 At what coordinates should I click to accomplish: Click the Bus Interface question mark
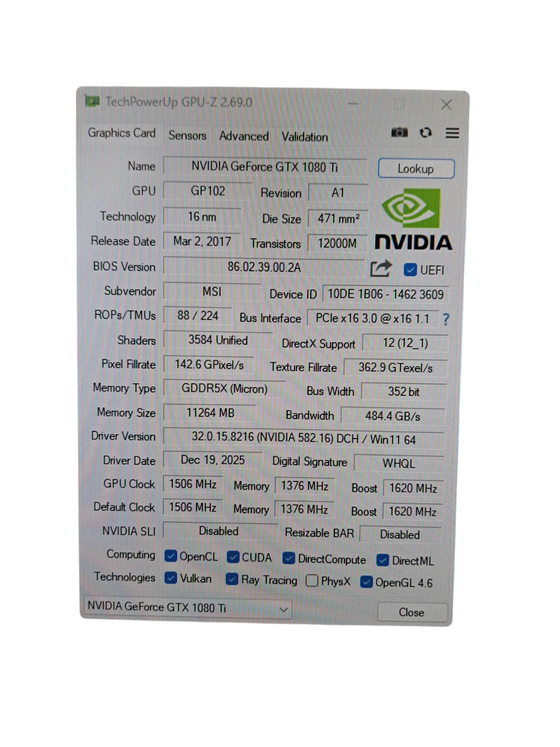pyautogui.click(x=445, y=319)
